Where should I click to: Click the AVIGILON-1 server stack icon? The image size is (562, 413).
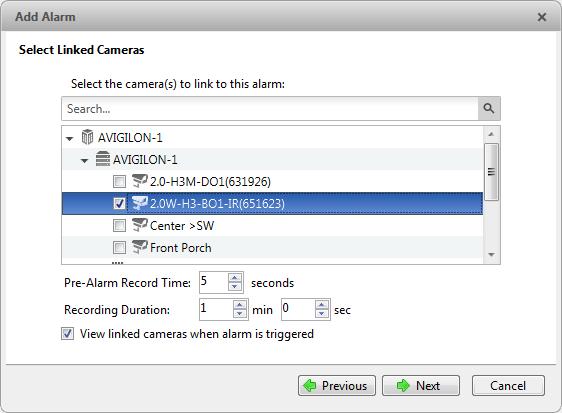(x=103, y=159)
